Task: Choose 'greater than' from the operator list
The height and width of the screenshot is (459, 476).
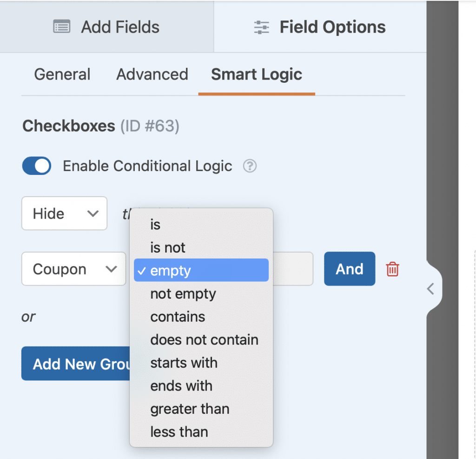Action: point(190,409)
